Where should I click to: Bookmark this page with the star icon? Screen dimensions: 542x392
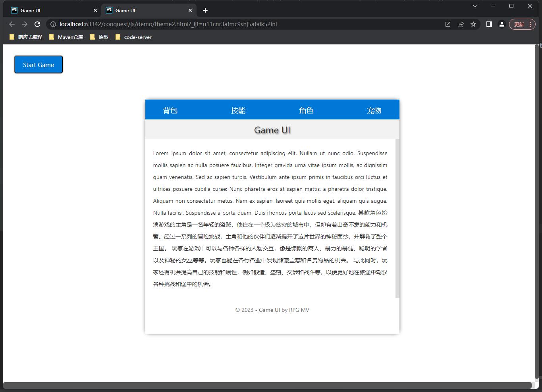tap(473, 24)
